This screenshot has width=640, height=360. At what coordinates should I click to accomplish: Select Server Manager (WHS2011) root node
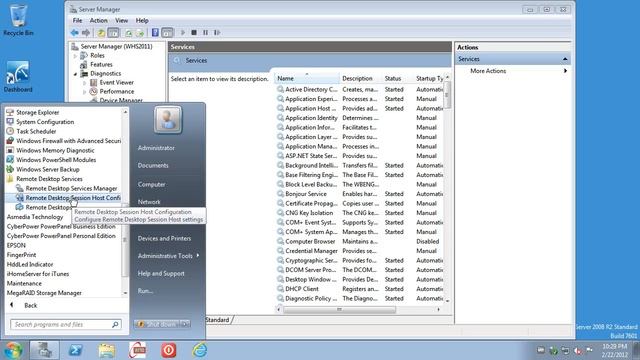(116, 47)
